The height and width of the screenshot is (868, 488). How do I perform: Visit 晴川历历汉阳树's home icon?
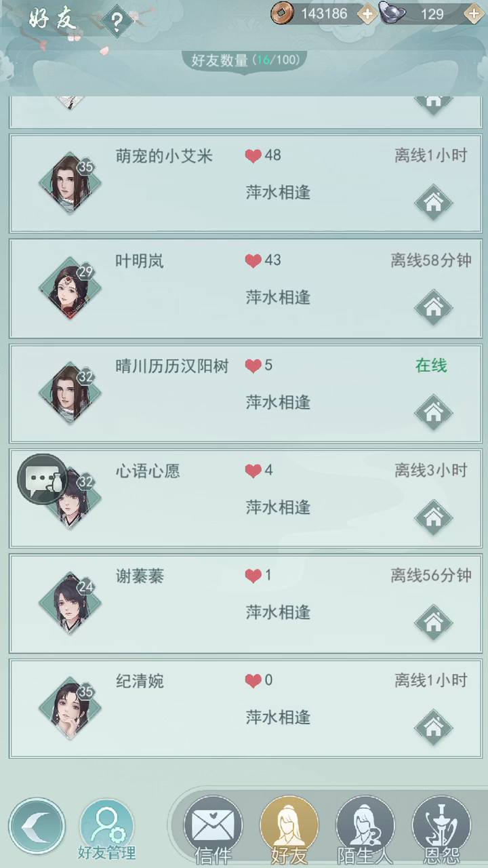point(433,412)
